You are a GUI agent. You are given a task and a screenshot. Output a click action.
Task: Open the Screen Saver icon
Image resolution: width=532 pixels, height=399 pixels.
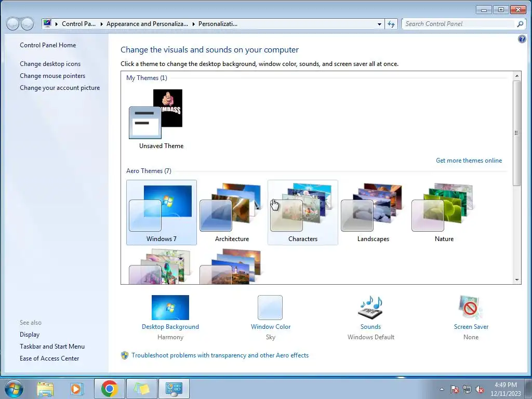tap(471, 308)
